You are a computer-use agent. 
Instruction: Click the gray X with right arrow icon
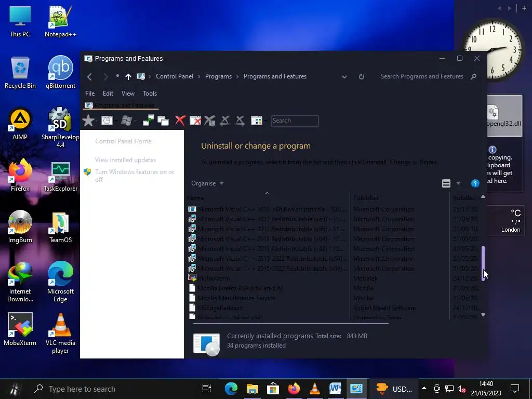pos(240,121)
